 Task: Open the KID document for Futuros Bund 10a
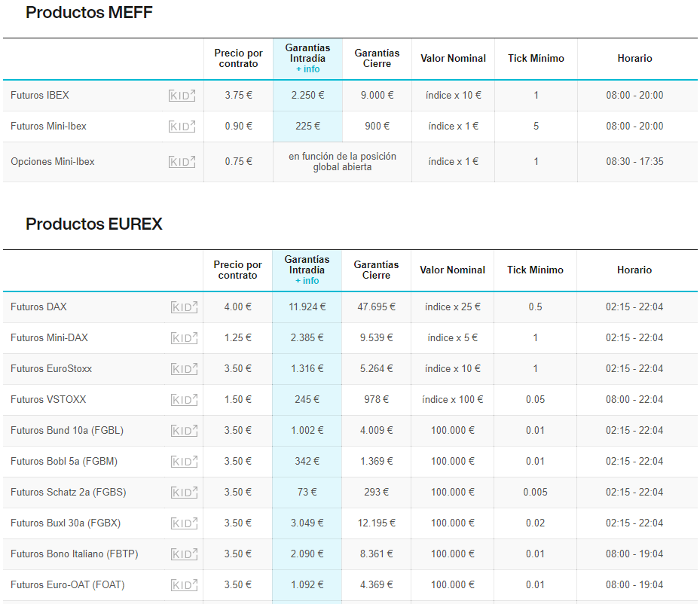pyautogui.click(x=184, y=431)
